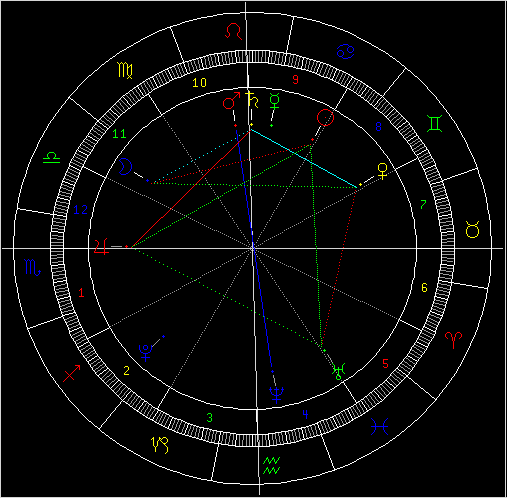Select the yellow Taurus zodiac sign
The image size is (507, 498).
pyautogui.click(x=472, y=229)
